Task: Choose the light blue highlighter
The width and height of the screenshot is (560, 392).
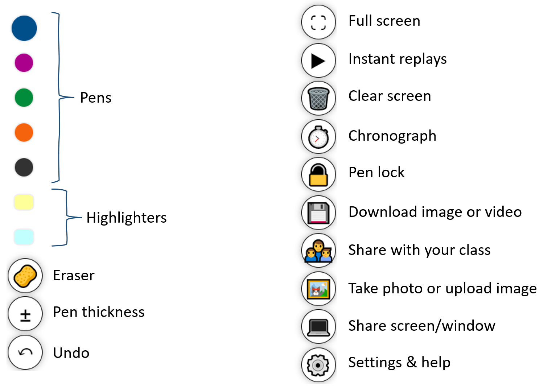Action: [x=24, y=237]
